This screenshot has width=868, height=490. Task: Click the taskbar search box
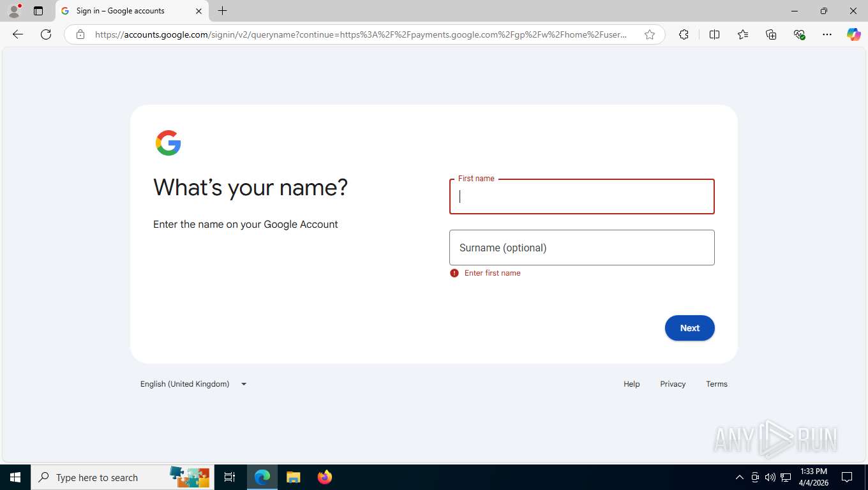(123, 477)
